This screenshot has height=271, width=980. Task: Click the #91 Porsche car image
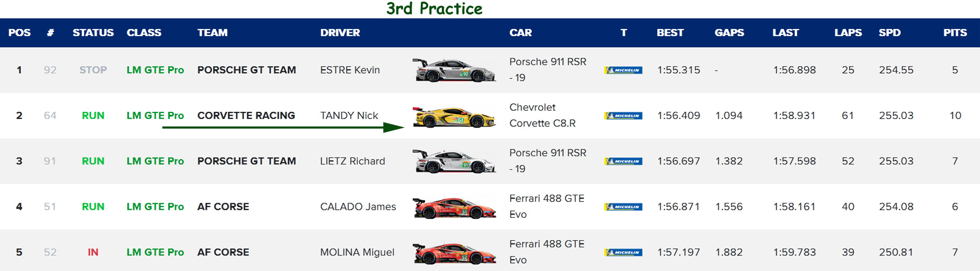coord(454,161)
